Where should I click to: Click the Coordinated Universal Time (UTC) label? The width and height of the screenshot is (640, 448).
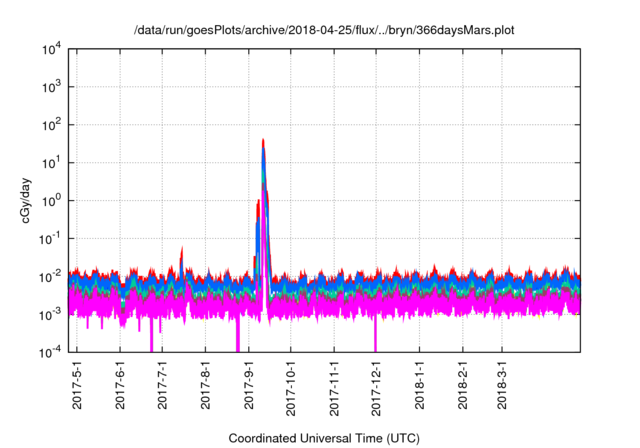[x=324, y=438]
